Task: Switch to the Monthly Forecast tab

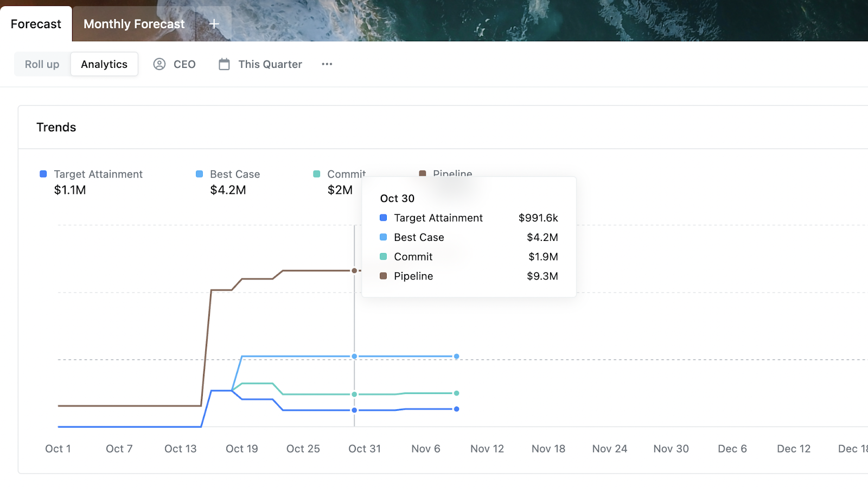Action: [x=133, y=23]
